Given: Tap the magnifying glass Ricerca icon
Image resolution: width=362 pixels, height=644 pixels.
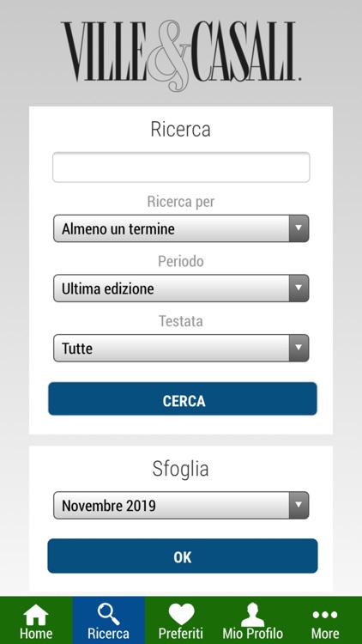Looking at the screenshot, I should pos(108,615).
